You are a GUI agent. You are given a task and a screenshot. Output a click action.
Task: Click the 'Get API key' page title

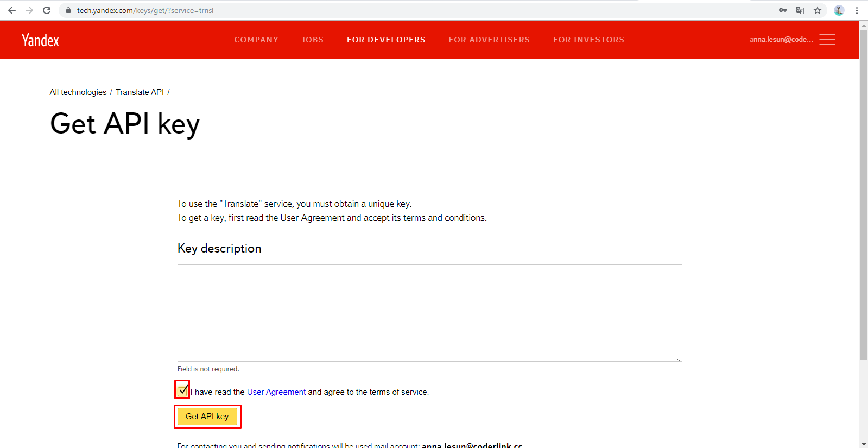[125, 124]
